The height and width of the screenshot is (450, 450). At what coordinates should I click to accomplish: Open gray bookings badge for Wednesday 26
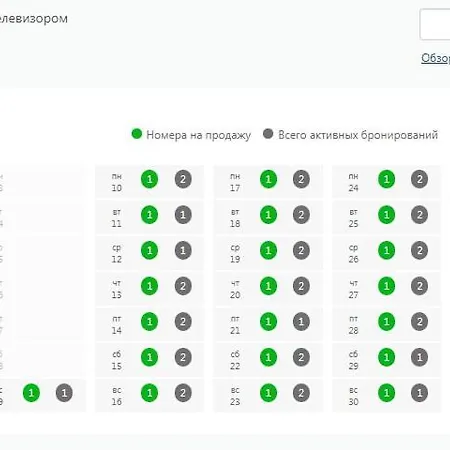[x=419, y=250]
